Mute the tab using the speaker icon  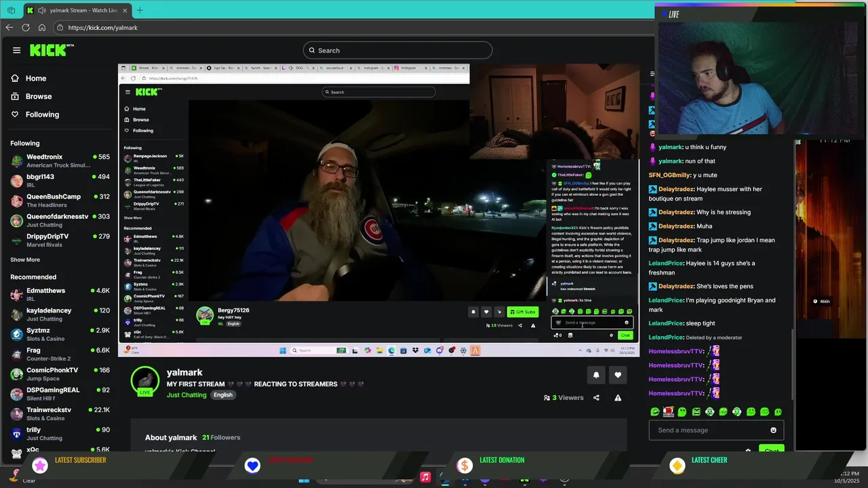42,10
